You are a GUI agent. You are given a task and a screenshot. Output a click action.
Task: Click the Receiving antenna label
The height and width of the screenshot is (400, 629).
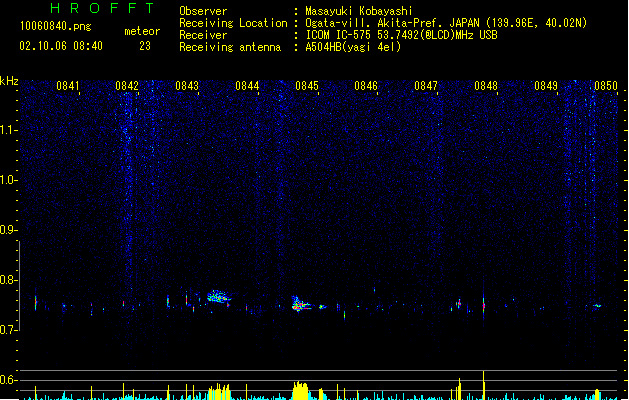tap(230, 47)
